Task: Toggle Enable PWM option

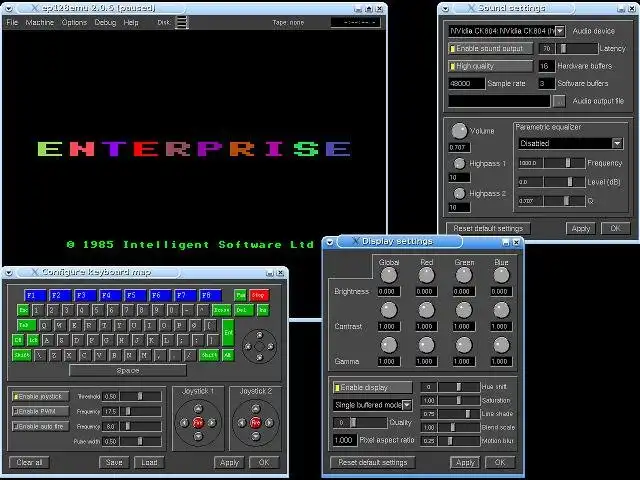Action: click(x=40, y=411)
